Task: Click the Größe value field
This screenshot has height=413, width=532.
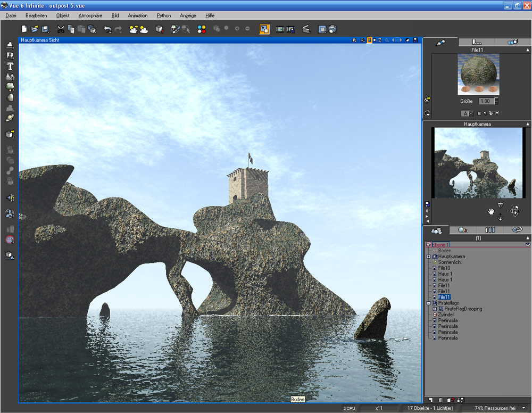Action: 486,101
